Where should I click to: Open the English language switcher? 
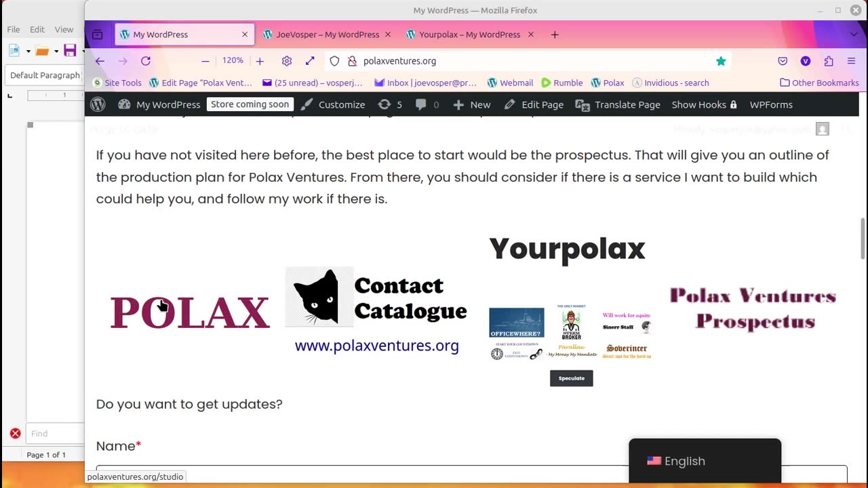click(x=705, y=461)
